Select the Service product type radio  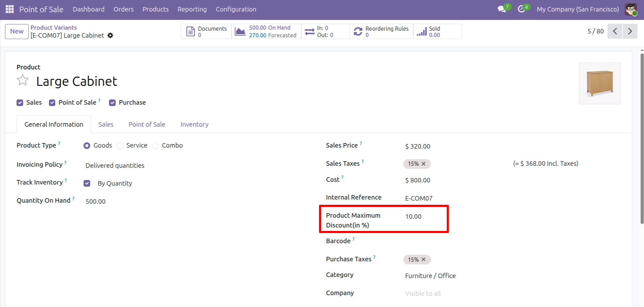point(120,145)
